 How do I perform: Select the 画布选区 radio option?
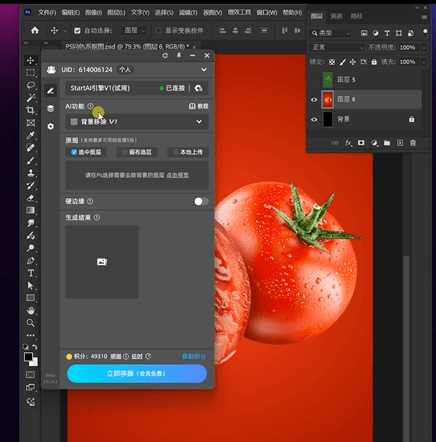[x=137, y=152]
